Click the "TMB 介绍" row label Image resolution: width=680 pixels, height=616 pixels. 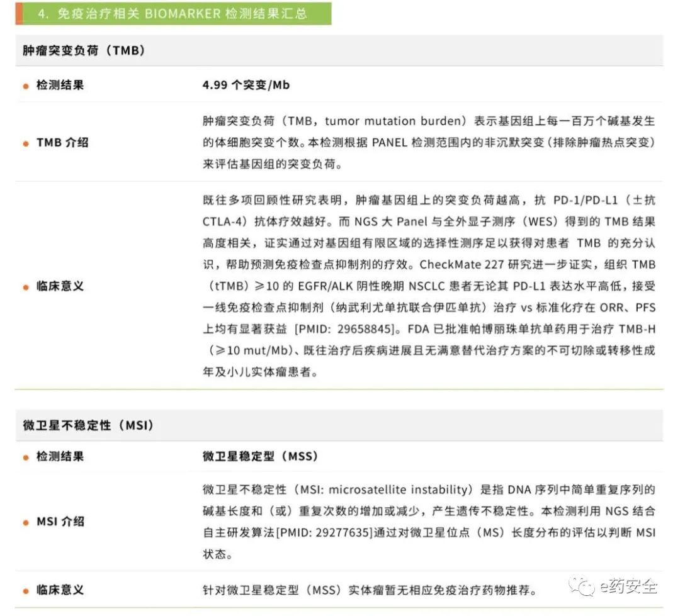[x=62, y=143]
